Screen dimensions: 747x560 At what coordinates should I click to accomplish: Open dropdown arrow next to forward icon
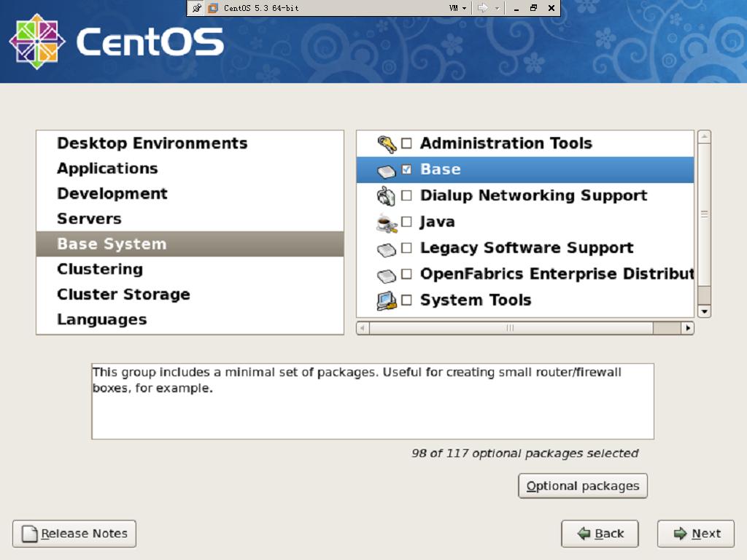coord(497,8)
